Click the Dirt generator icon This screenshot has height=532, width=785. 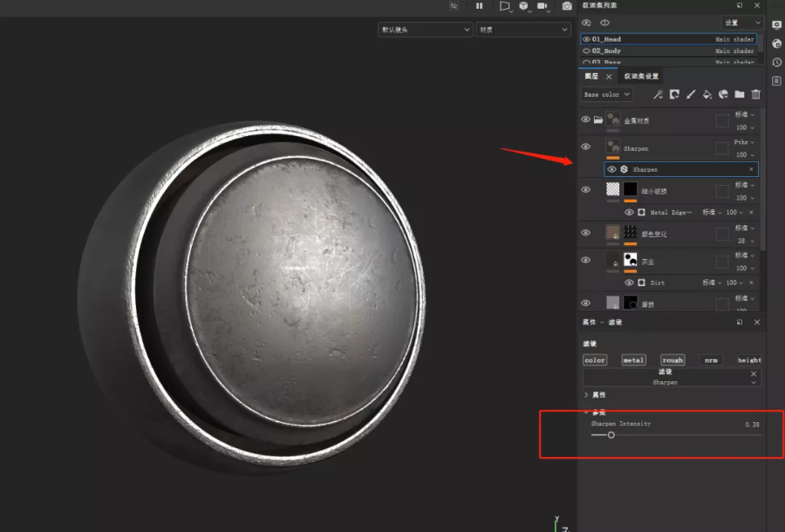click(641, 283)
